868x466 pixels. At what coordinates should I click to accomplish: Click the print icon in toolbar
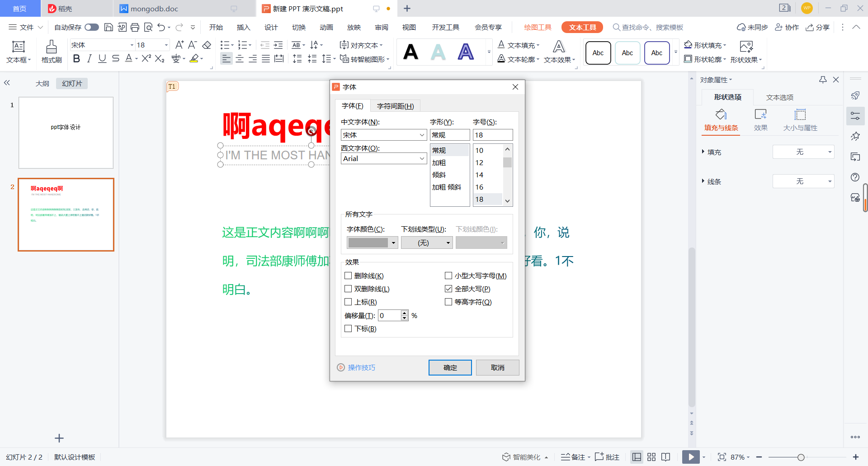[135, 27]
